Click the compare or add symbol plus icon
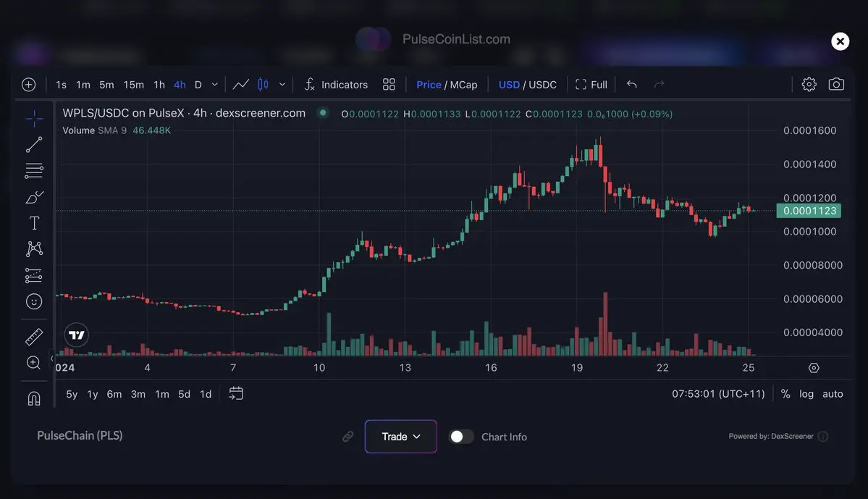The width and height of the screenshot is (868, 499). [29, 84]
